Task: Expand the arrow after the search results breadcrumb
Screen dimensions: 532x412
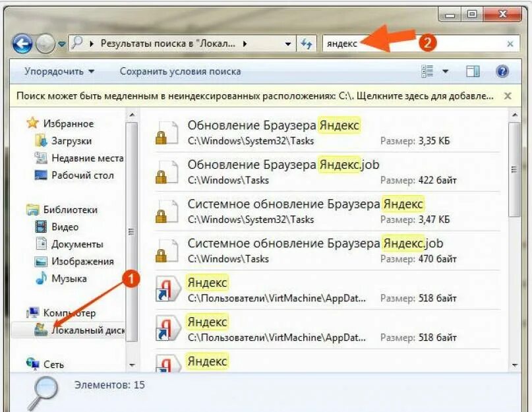Action: tap(245, 44)
